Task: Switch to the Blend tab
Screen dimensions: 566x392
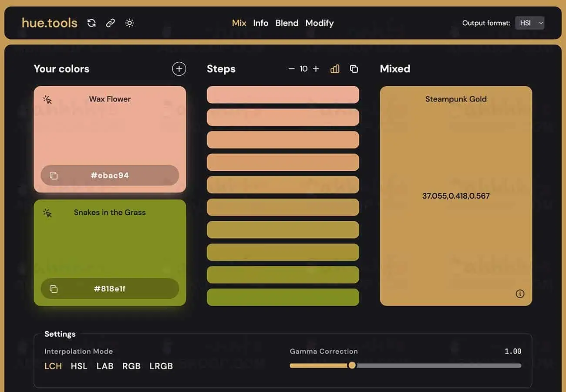Action: 286,23
